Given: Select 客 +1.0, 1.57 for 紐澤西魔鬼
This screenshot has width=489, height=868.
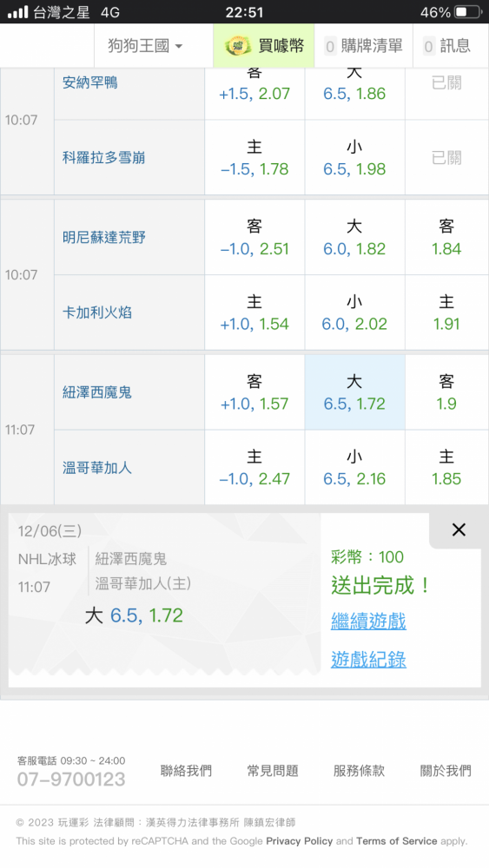Looking at the screenshot, I should coord(254,392).
